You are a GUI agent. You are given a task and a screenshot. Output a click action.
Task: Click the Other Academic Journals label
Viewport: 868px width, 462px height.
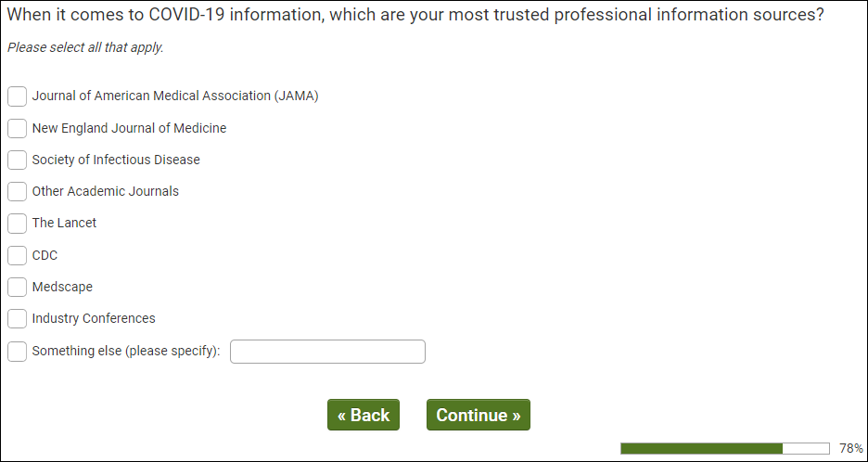106,191
